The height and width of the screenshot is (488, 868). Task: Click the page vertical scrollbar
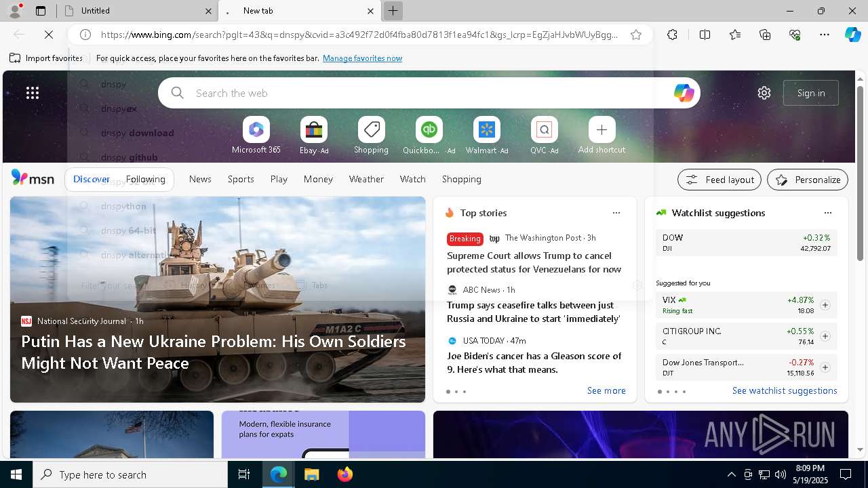(x=861, y=173)
